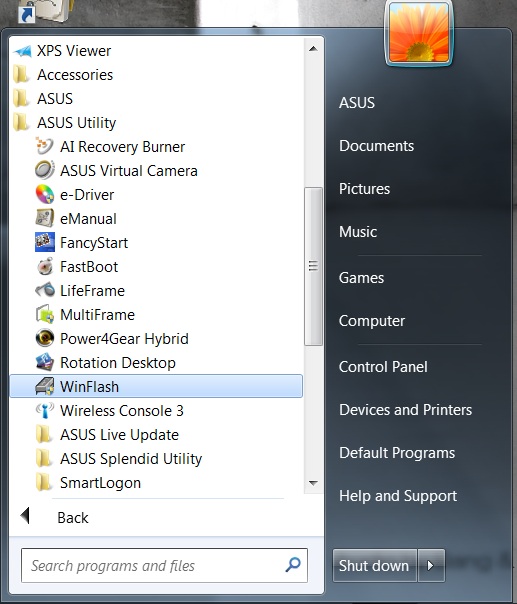Open the Shut down options arrow
The height and width of the screenshot is (604, 517).
(431, 565)
